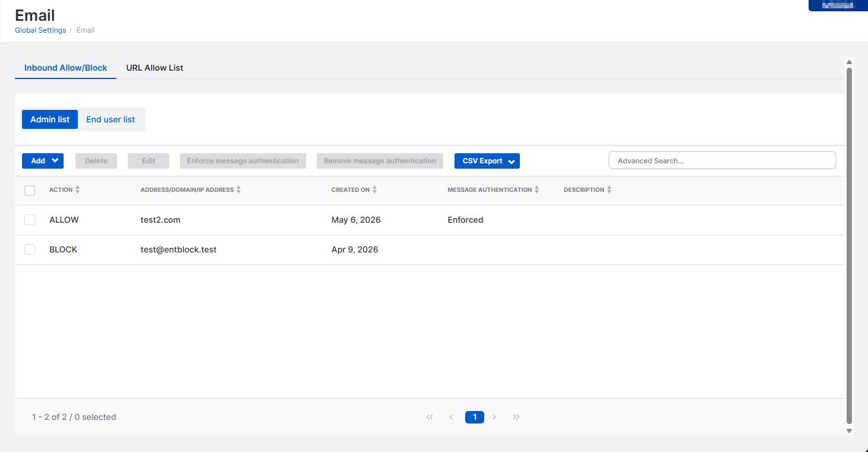Click the Advanced Search field
868x452 pixels.
click(x=722, y=160)
